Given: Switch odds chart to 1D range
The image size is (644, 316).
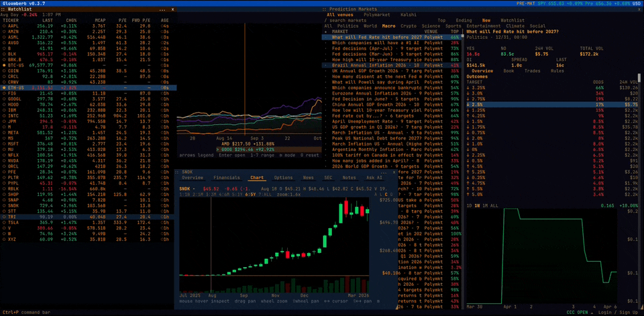Looking at the screenshot, I should (469, 205).
